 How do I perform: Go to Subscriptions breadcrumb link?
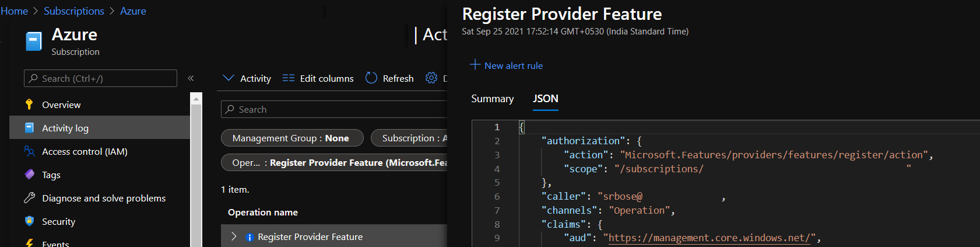point(74,11)
